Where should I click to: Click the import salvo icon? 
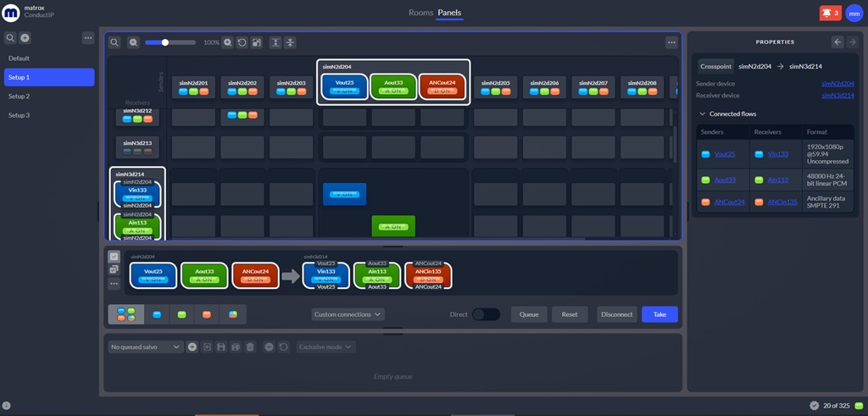point(207,347)
